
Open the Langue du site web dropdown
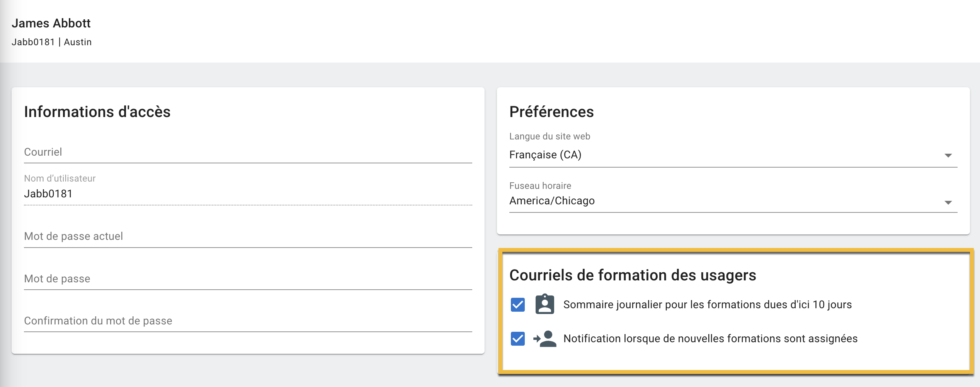(x=726, y=155)
